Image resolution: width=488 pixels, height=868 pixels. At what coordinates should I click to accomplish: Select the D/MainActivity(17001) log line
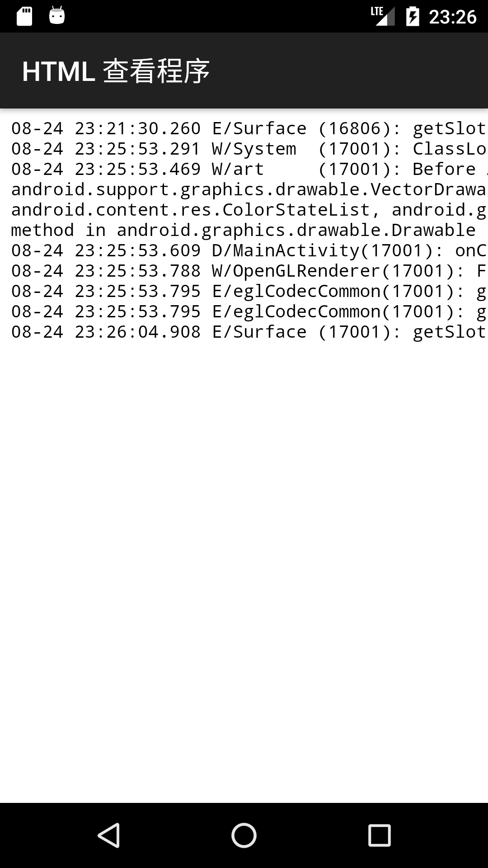(249, 250)
